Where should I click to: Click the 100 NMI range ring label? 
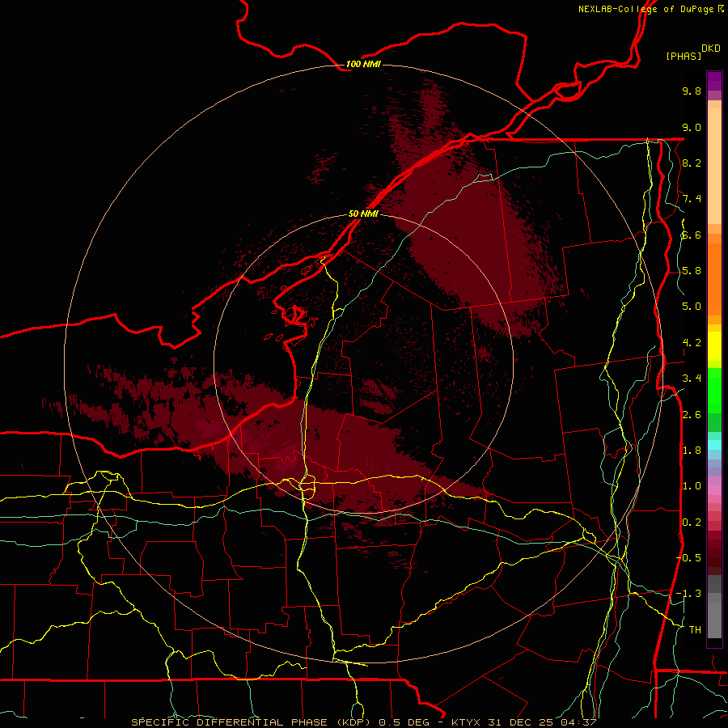[x=363, y=64]
